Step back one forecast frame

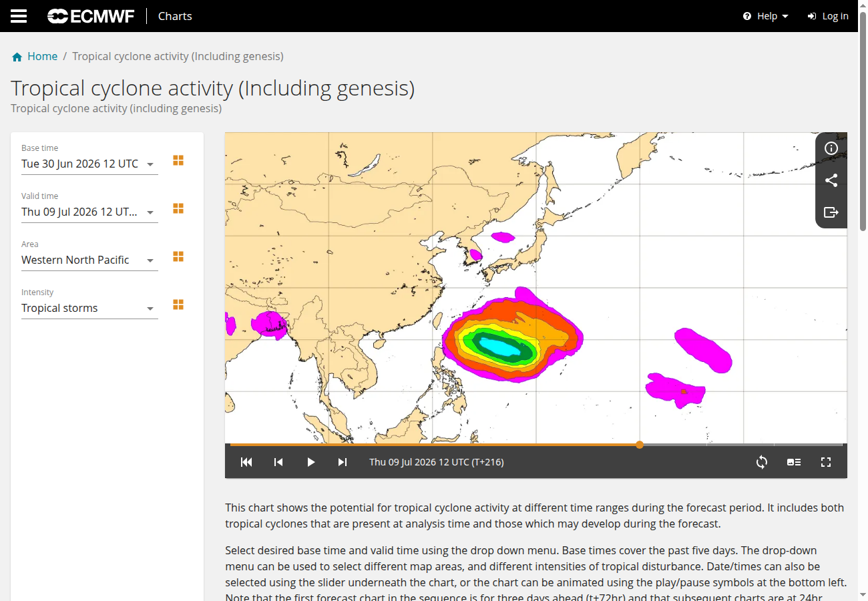[278, 462]
